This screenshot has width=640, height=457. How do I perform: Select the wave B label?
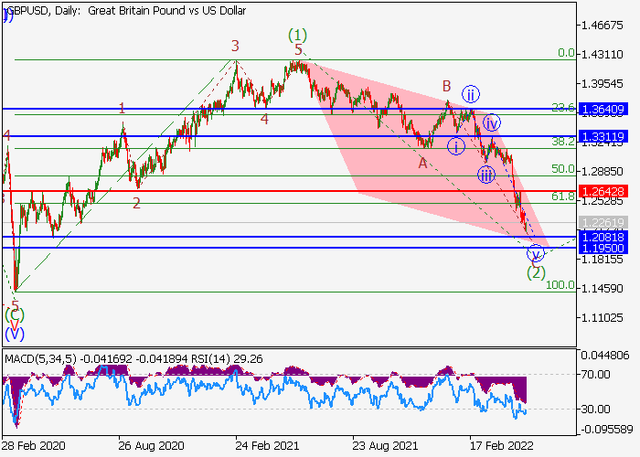tap(447, 86)
